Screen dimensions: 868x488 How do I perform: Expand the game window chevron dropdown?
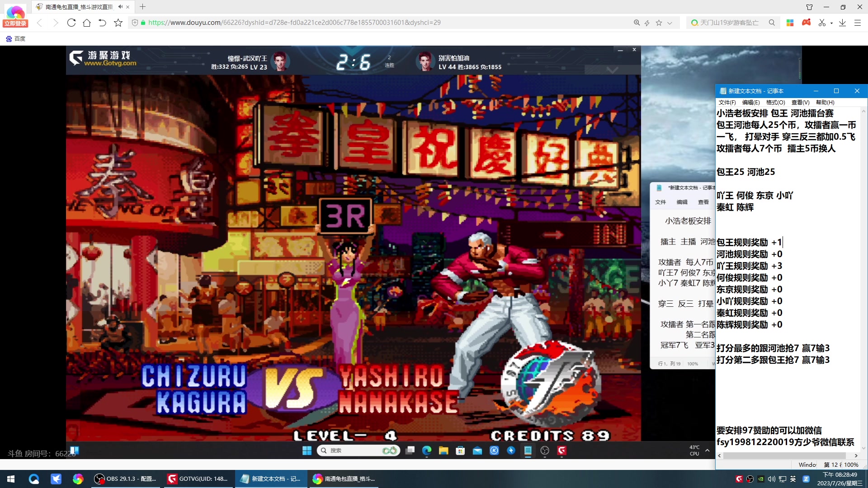tap(612, 70)
